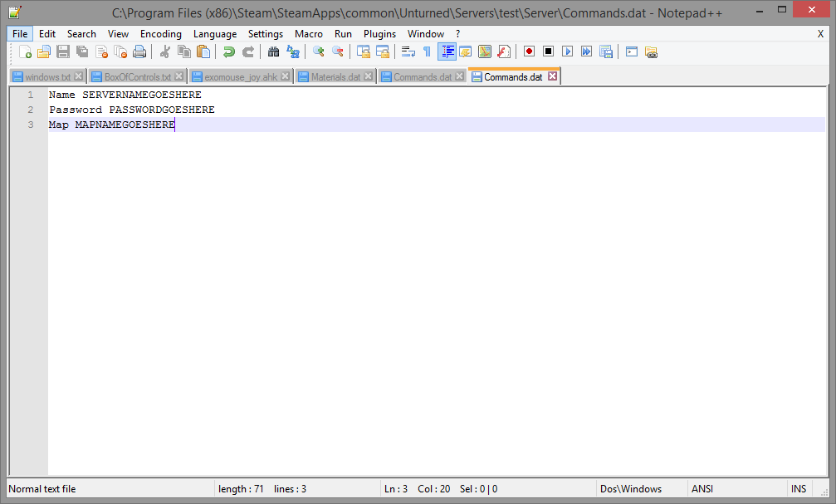Open the Plugins menu
Screen dimensions: 836x504
click(x=379, y=33)
